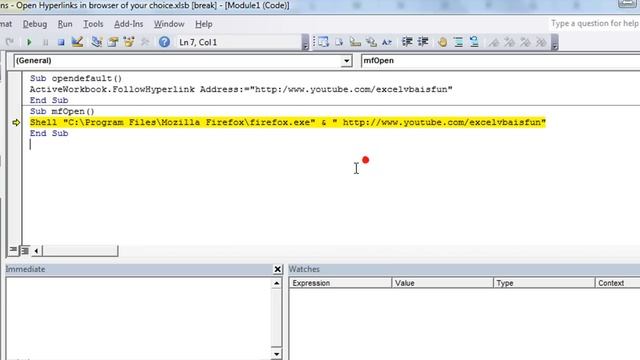Open Object Browser via toolbar icon

[129, 42]
